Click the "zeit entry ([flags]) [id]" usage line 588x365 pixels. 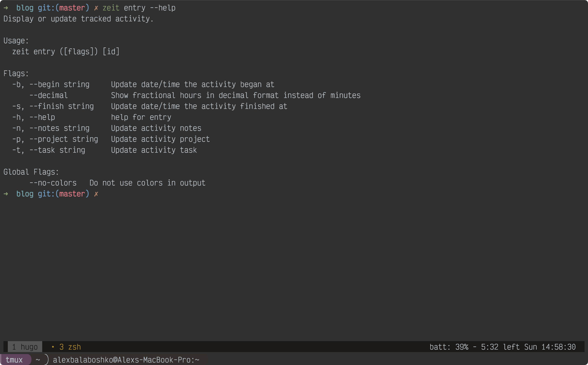coord(66,52)
